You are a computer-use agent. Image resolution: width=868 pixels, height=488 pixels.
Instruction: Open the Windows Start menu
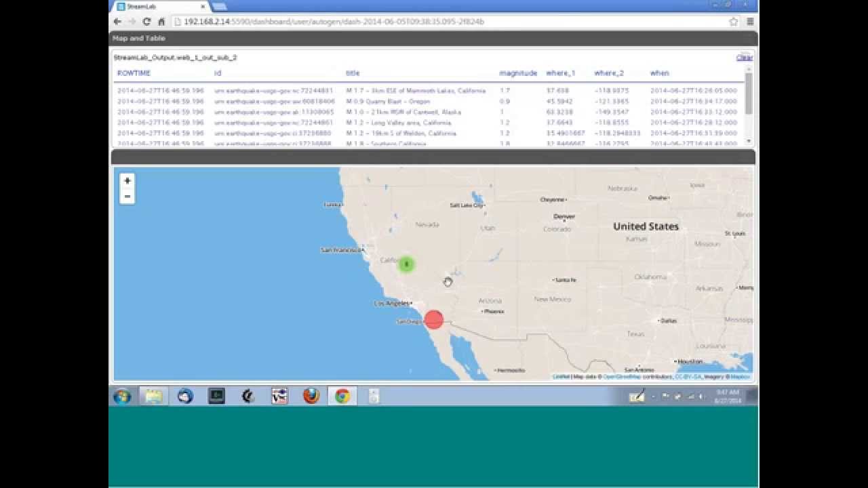[x=123, y=396]
